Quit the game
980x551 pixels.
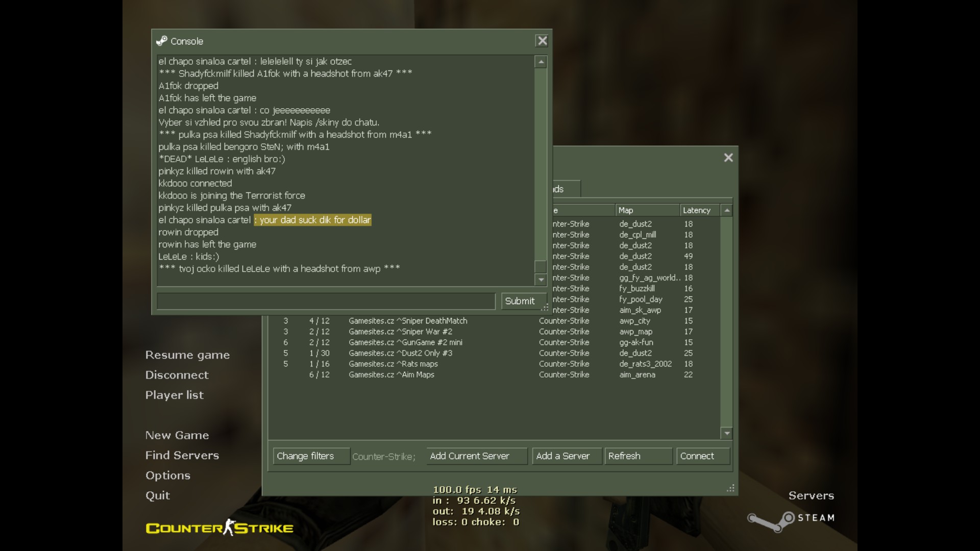[x=157, y=495]
